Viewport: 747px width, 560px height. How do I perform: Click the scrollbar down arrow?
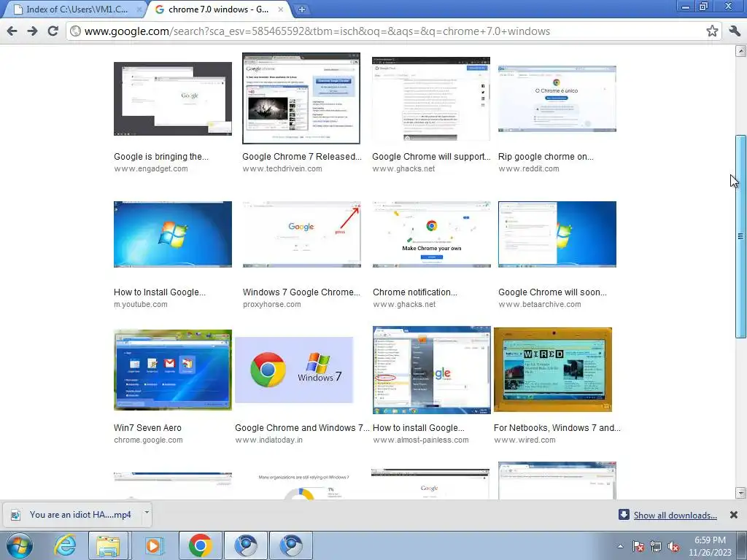[x=740, y=492]
